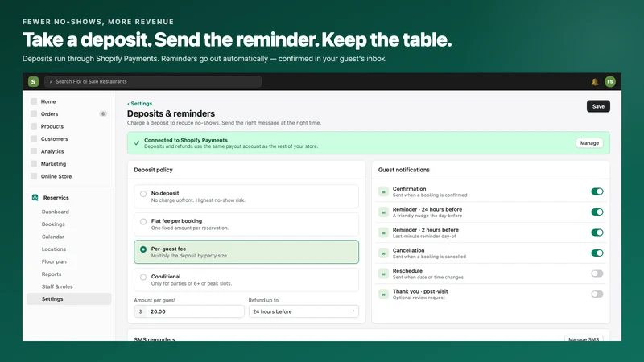Enable Thank you post-visit notification

point(597,294)
